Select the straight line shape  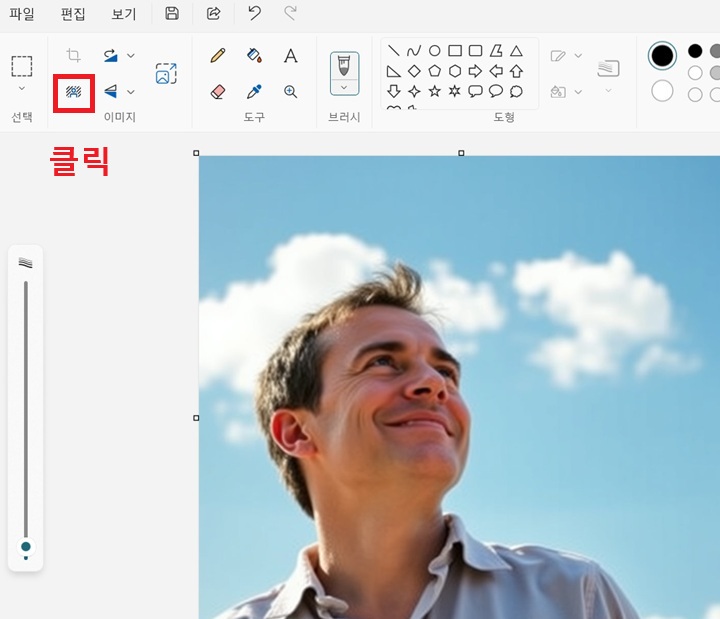click(394, 51)
